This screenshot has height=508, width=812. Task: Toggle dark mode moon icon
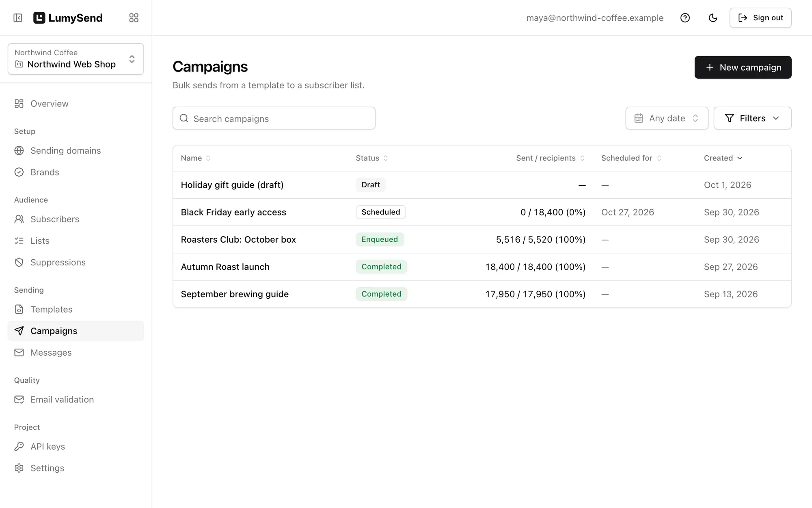[x=713, y=18]
